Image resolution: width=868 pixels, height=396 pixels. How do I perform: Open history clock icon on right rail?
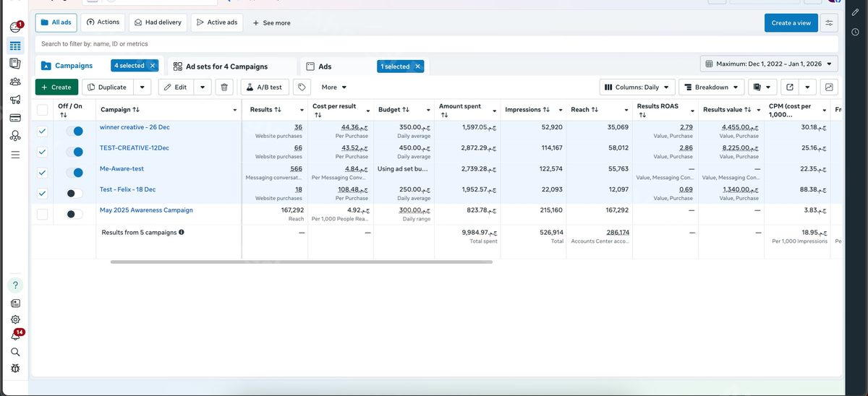tap(855, 32)
